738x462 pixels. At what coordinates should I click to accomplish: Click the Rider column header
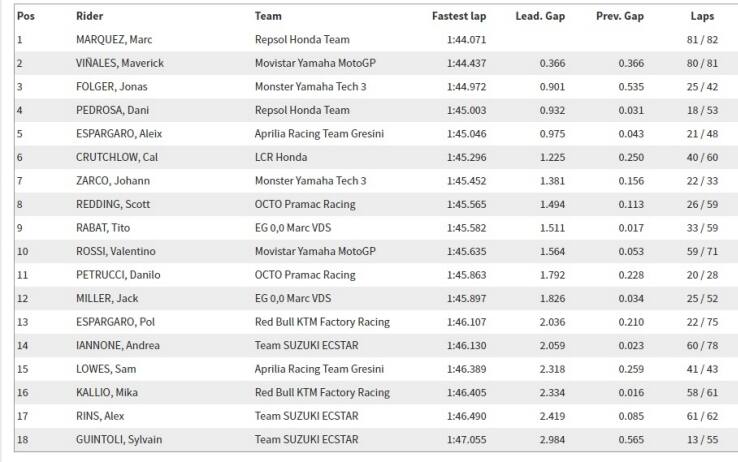89,17
